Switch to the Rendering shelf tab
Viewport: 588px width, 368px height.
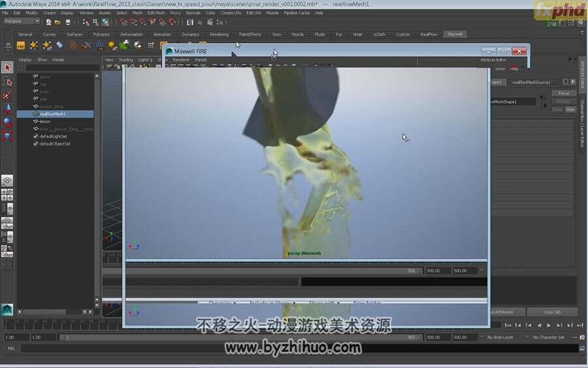[x=219, y=34]
